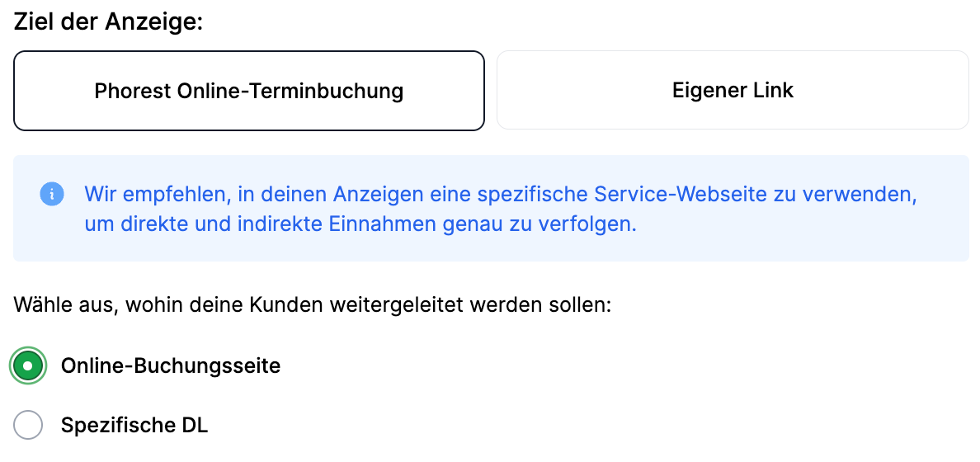Click the "Spezifische DL" label text
The image size is (980, 462).
(x=134, y=425)
